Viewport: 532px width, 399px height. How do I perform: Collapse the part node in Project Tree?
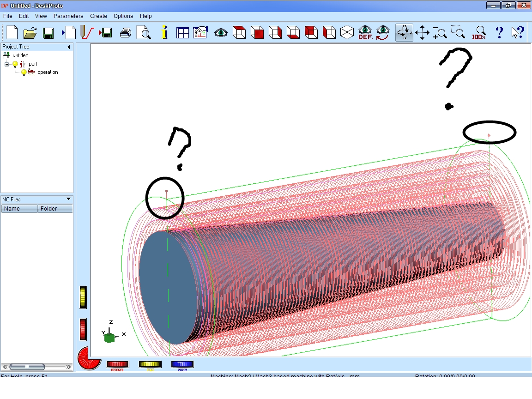[7, 64]
